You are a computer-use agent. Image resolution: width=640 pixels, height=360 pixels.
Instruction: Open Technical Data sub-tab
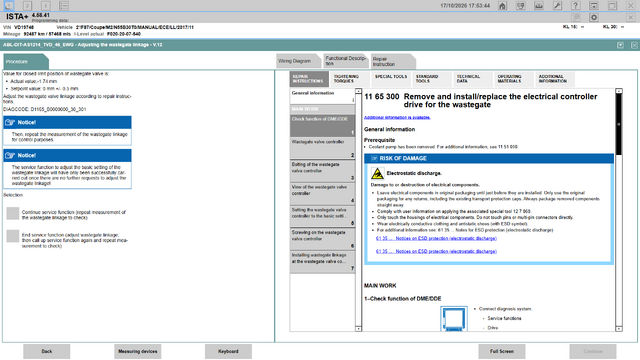[473, 79]
